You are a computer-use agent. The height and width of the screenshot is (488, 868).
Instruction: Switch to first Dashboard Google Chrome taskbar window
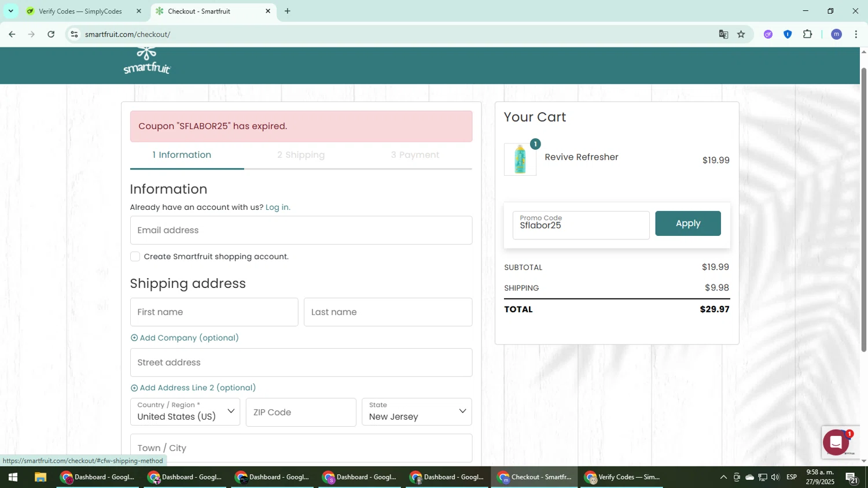coord(98,478)
